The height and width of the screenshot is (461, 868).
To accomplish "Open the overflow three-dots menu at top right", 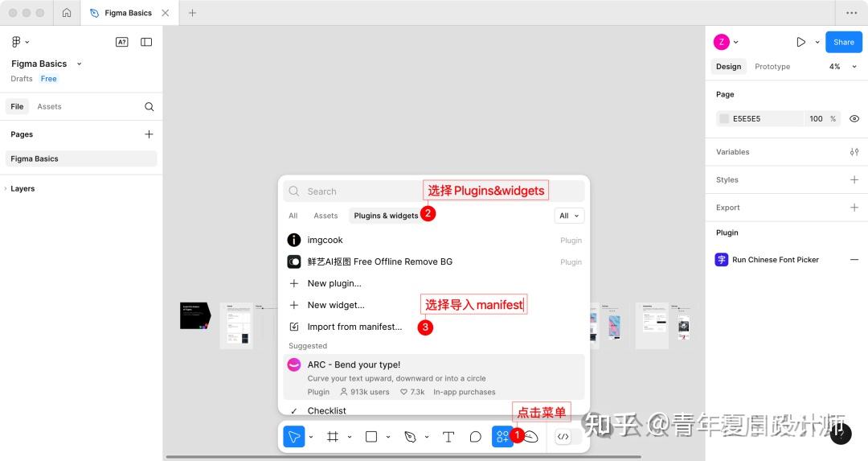I will click(851, 13).
